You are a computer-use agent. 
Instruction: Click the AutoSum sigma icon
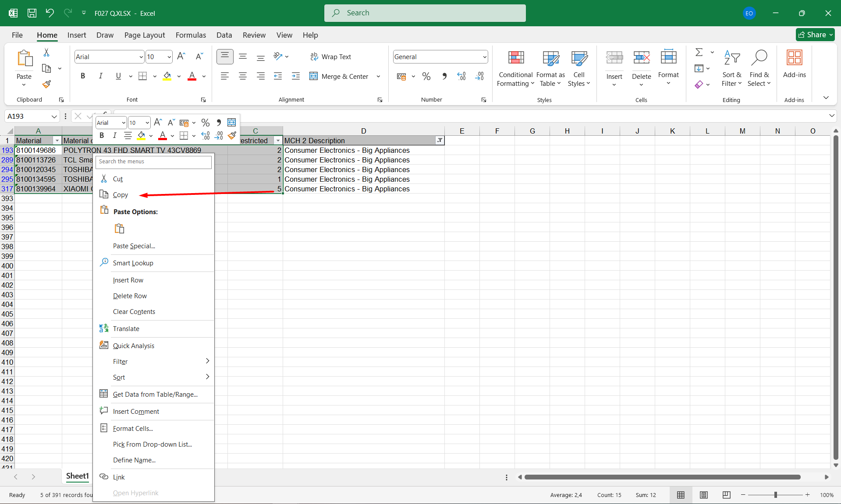coord(699,53)
